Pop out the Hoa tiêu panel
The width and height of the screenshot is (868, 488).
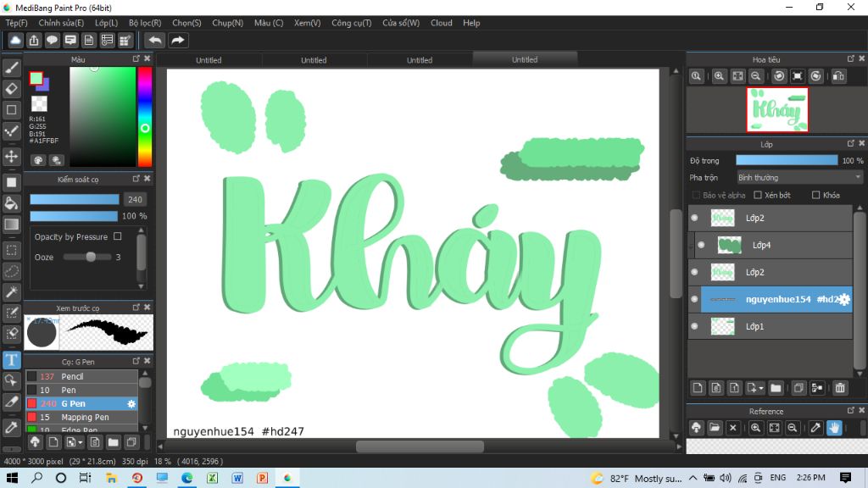(851, 58)
